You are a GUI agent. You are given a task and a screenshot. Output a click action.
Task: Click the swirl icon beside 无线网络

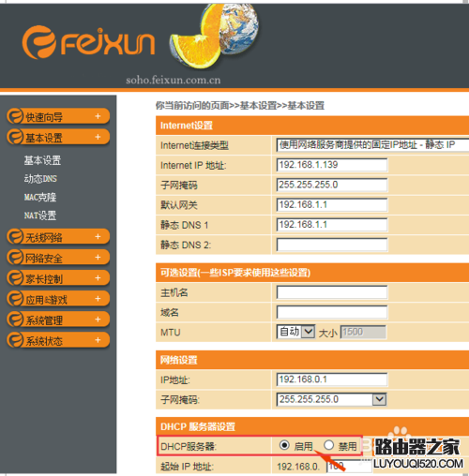click(15, 236)
